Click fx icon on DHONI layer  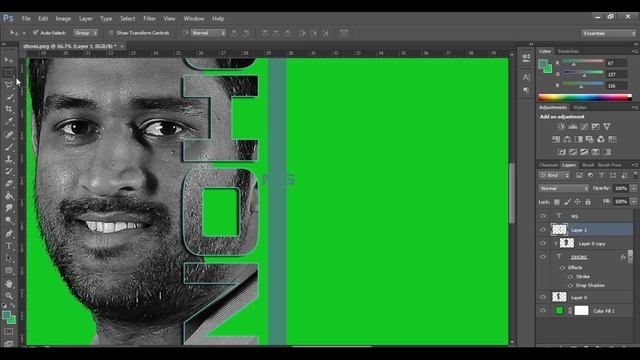pos(623,257)
